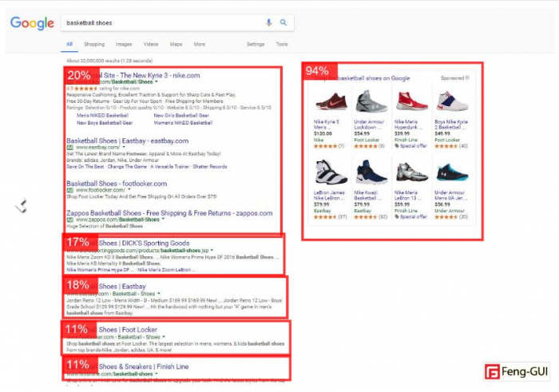The height and width of the screenshot is (392, 559).
Task: Open the New Boys Basketball Gear sitelink
Action: pos(105,123)
